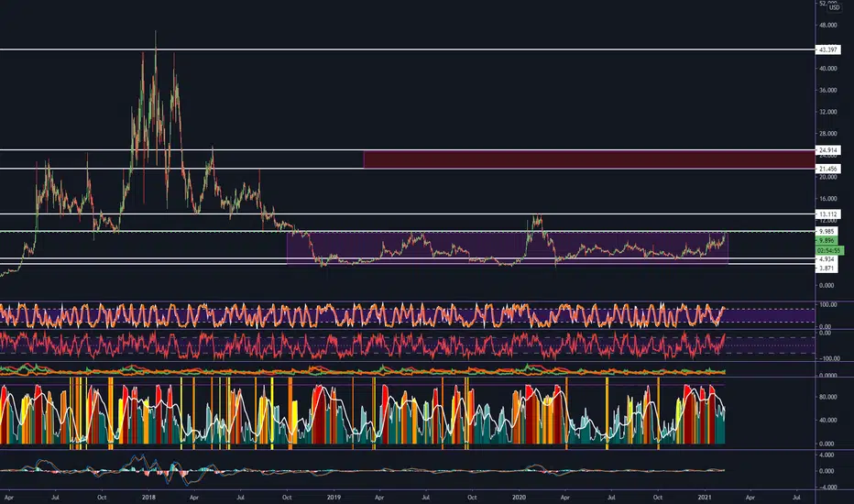The image size is (854, 504).
Task: Select the 9.985 price level label
Action: pyautogui.click(x=827, y=232)
